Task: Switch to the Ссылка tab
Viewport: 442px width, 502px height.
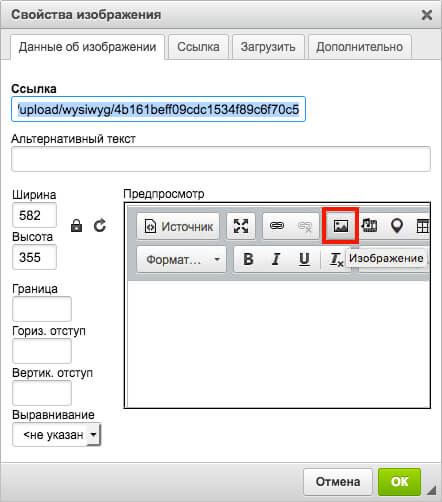Action: click(x=198, y=47)
